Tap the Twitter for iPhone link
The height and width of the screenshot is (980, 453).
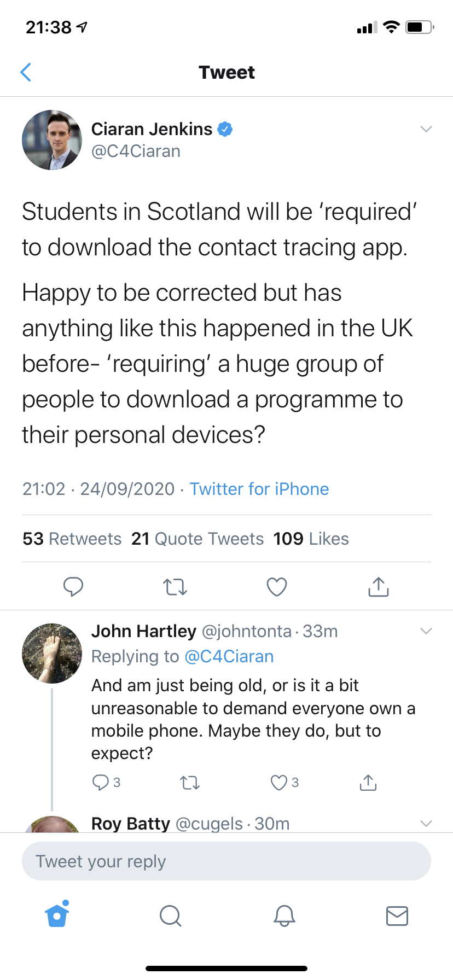tap(259, 489)
